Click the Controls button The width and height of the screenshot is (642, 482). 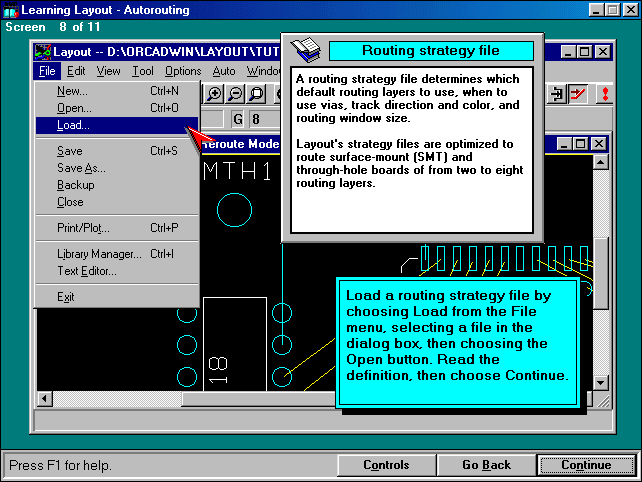point(386,465)
